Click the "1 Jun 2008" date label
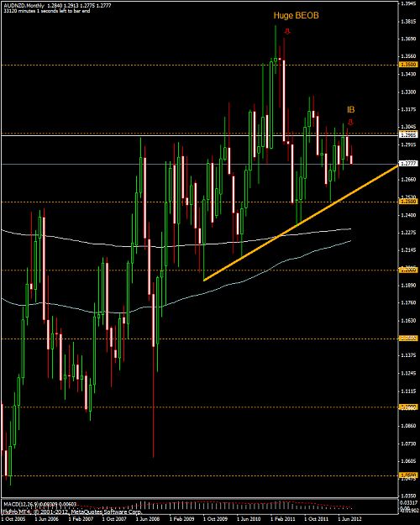 coord(148,518)
